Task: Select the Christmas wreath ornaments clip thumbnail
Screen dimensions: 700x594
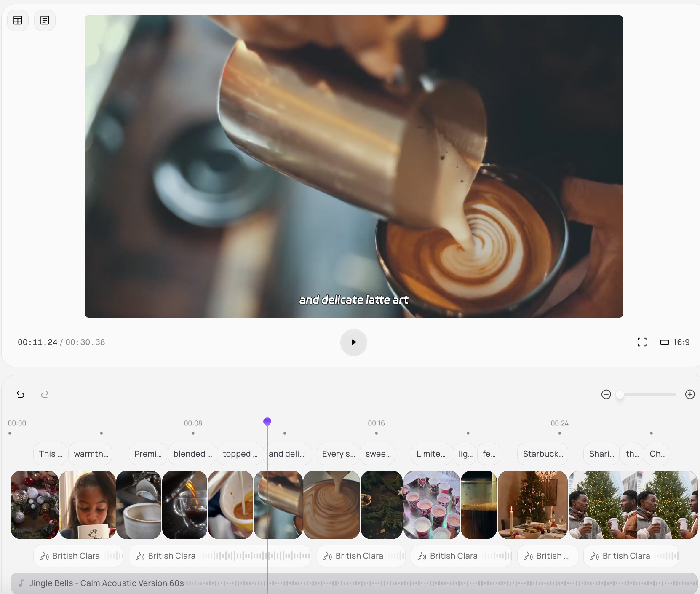Action: 35,505
